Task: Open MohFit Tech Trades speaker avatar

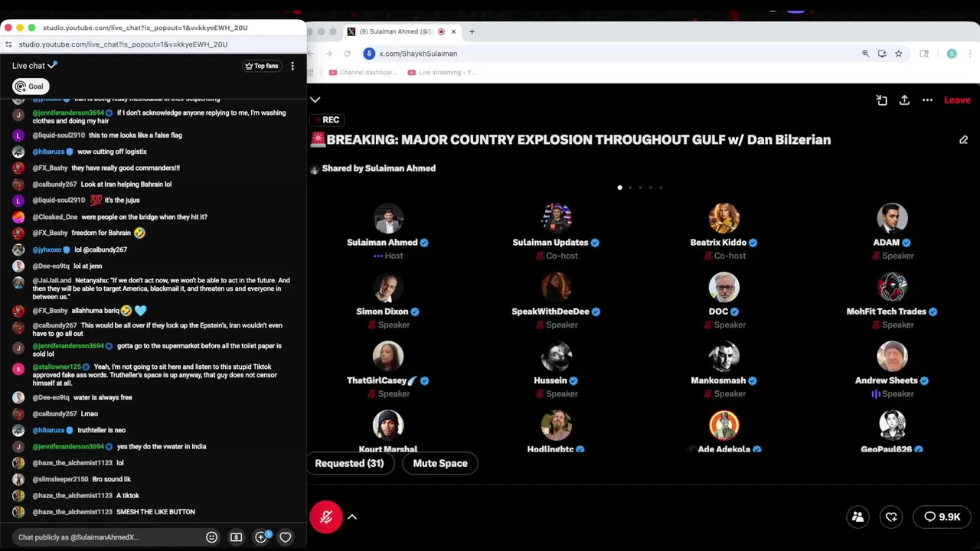Action: click(x=892, y=287)
